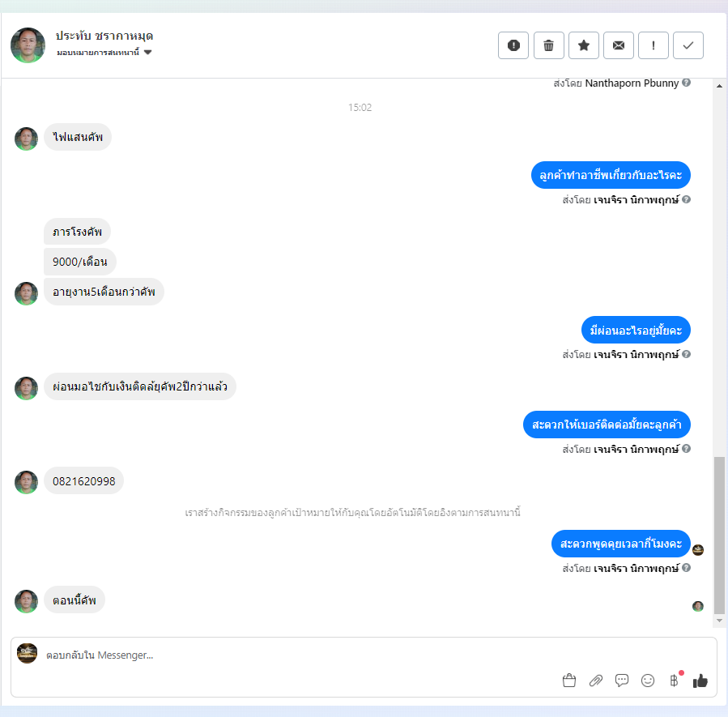Open the customer's header profile picture
Screen dimensions: 728x717
(28, 45)
